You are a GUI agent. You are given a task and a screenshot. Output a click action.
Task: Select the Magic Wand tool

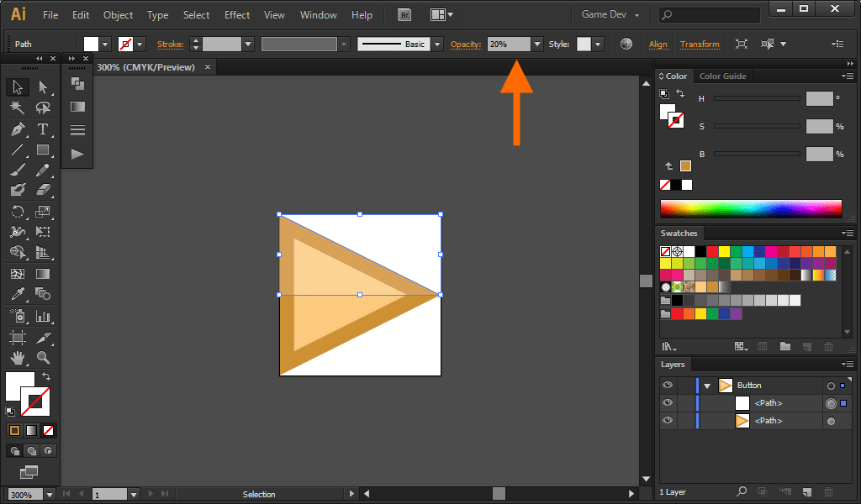[x=16, y=108]
